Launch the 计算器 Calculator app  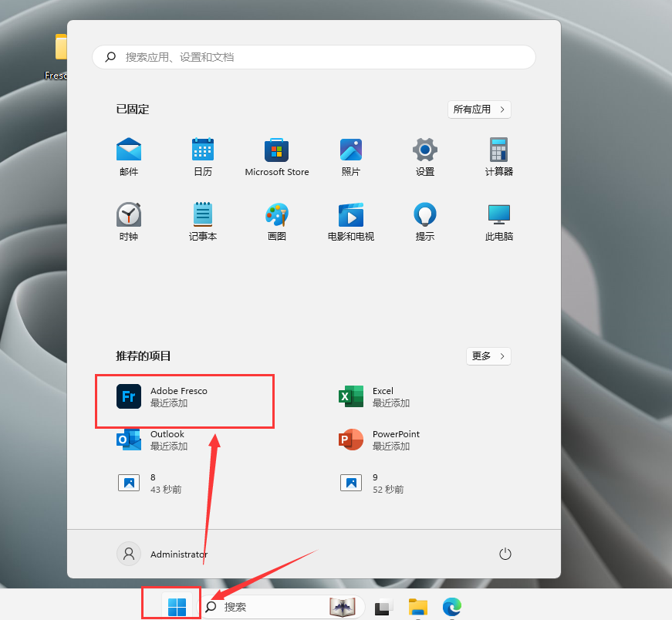pos(499,157)
